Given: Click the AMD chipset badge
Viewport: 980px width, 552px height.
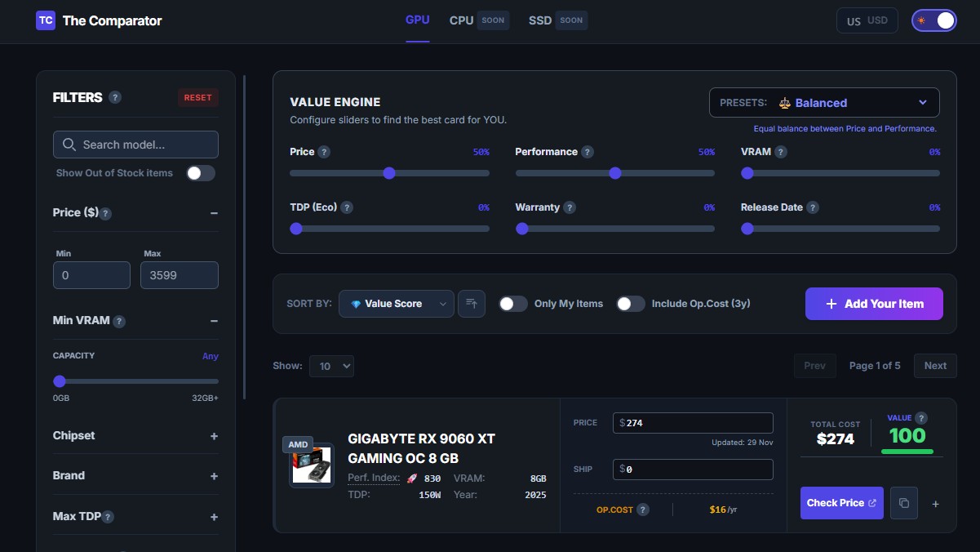Looking at the screenshot, I should [x=298, y=445].
